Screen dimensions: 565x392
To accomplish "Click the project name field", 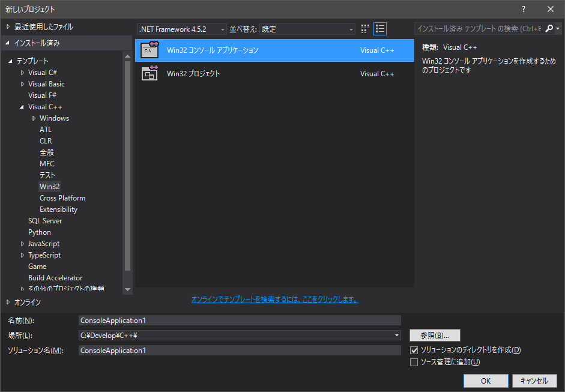I will click(240, 321).
